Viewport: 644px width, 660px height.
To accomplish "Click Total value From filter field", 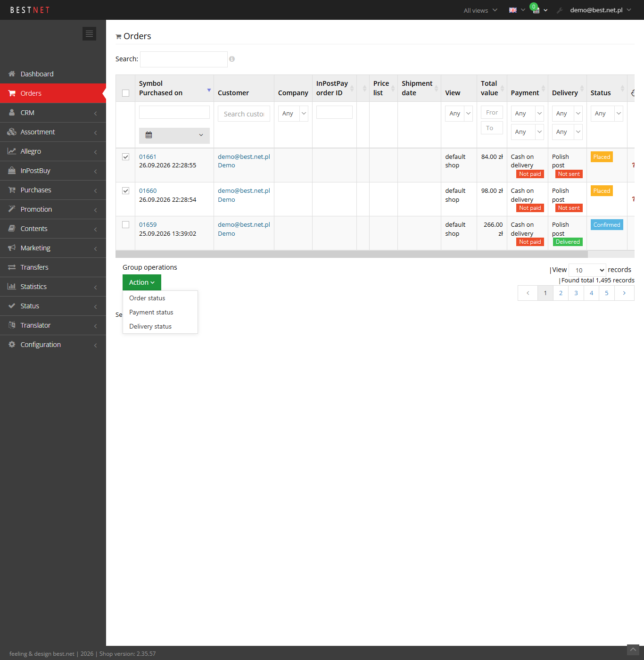I will (492, 112).
